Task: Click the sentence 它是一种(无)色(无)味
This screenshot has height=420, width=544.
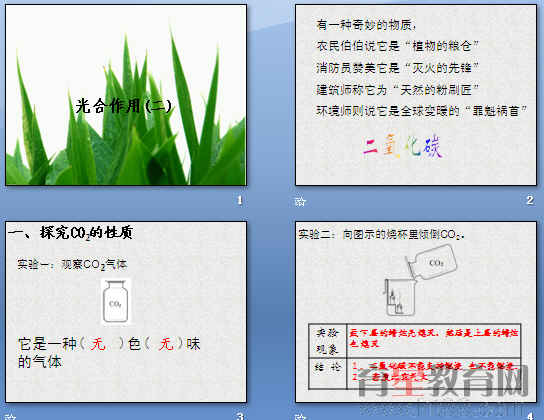Action: point(109,344)
